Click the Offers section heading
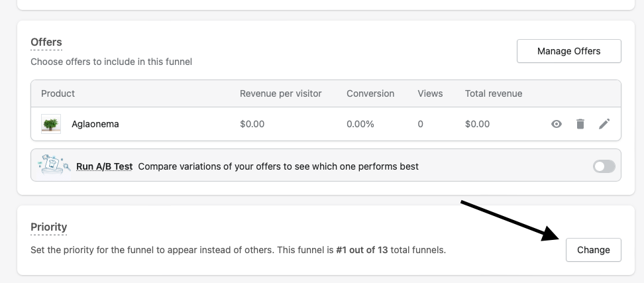 pyautogui.click(x=46, y=42)
